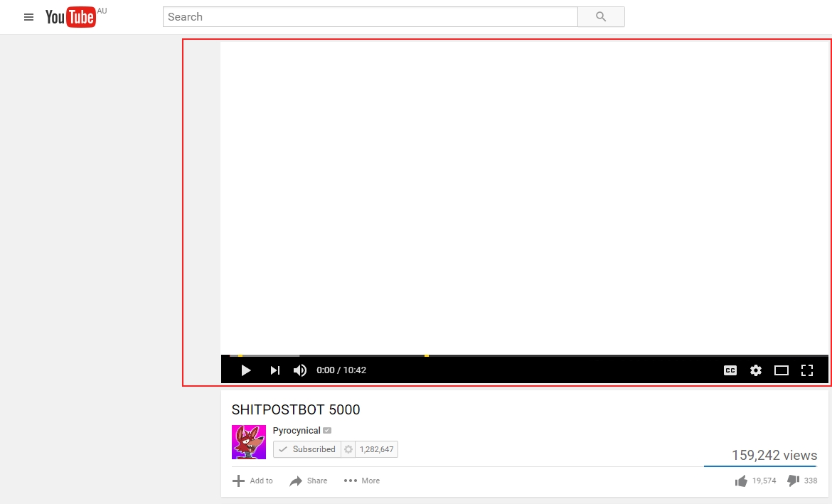Focus the Search input field
832x504 pixels.
click(370, 17)
